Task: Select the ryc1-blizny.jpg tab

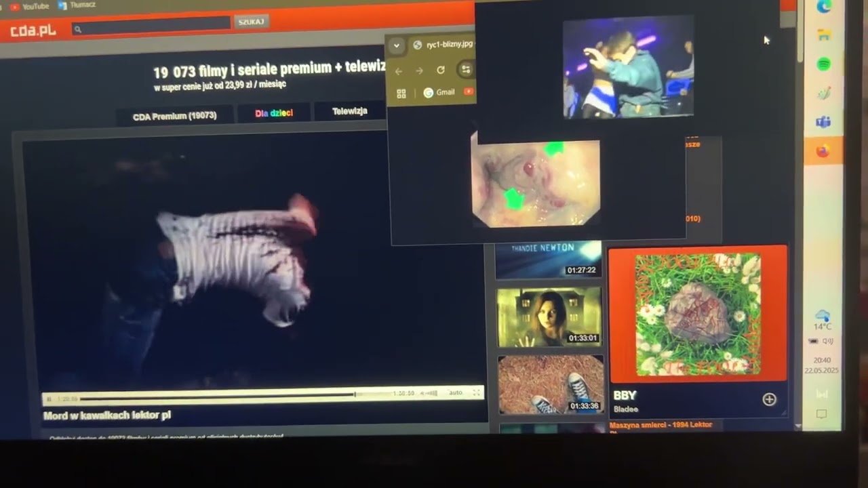Action: (443, 45)
